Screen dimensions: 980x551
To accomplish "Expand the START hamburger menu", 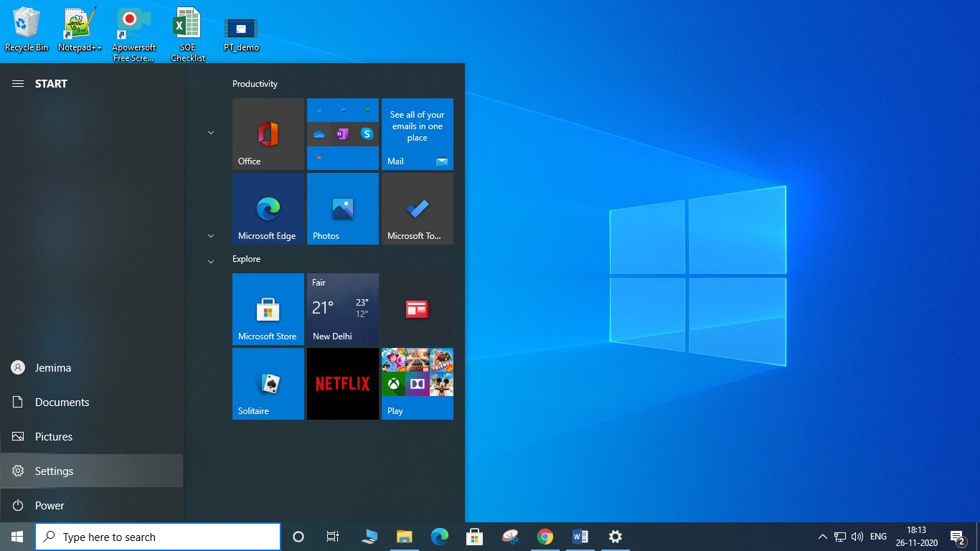I will click(x=18, y=84).
